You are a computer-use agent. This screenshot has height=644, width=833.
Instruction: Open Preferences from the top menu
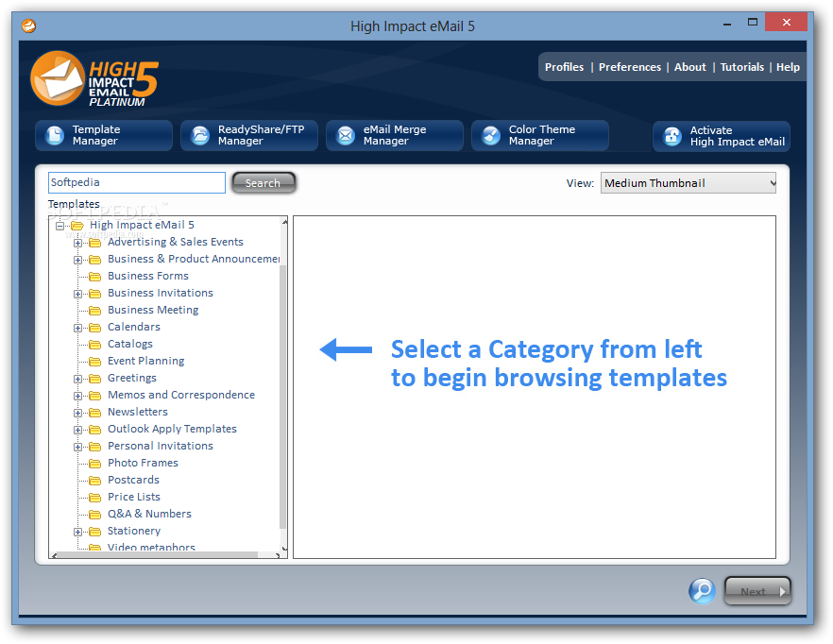click(x=630, y=67)
